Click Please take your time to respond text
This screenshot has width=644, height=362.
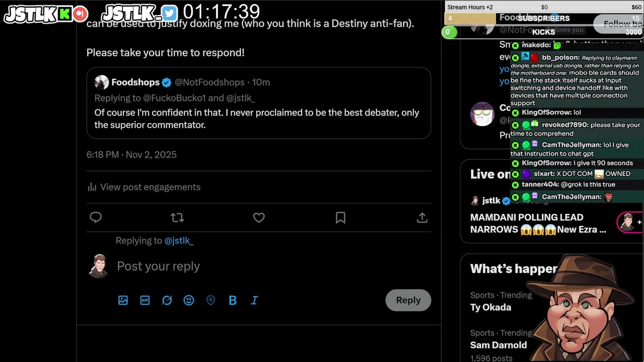click(166, 52)
